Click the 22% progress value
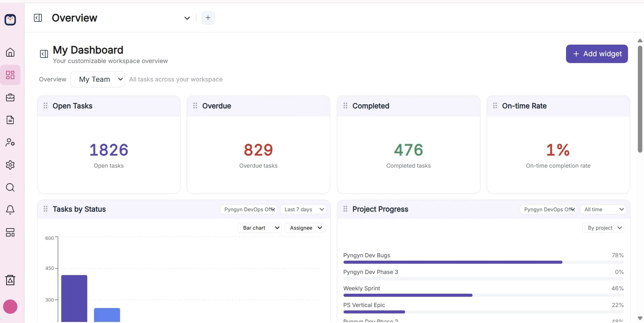Screen dimensions: 644x323 click(x=618, y=305)
